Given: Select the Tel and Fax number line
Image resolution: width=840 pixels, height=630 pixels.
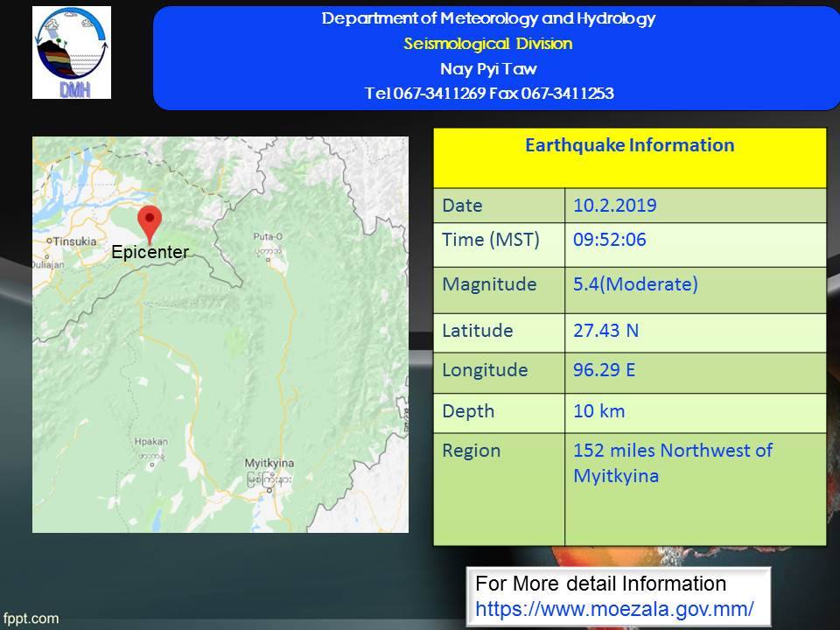Looking at the screenshot, I should (488, 94).
